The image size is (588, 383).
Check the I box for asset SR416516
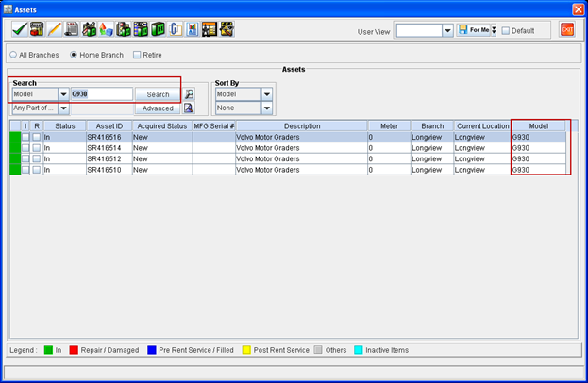tap(25, 137)
